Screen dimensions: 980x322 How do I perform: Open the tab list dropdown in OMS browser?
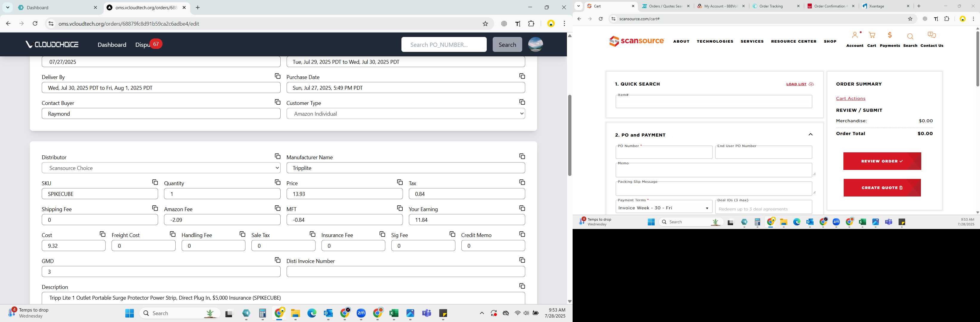(8, 8)
